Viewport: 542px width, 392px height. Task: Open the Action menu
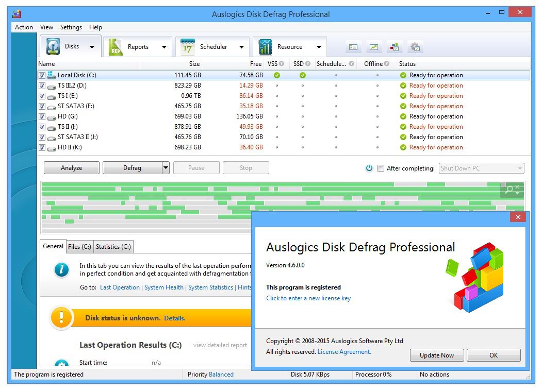coord(24,27)
